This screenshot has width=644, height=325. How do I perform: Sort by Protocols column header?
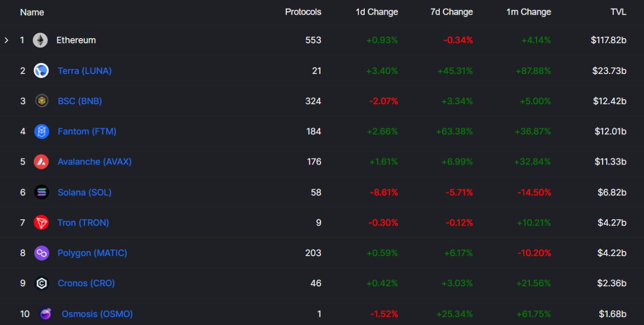click(303, 12)
